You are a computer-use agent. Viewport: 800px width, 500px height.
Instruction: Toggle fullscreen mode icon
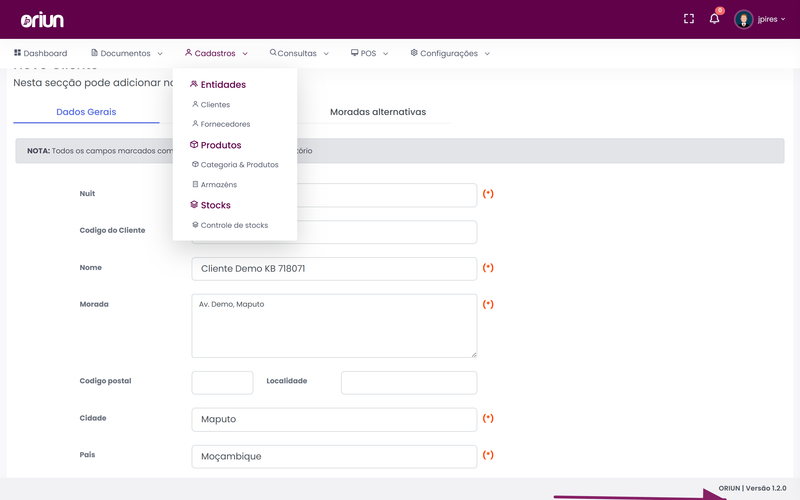689,19
